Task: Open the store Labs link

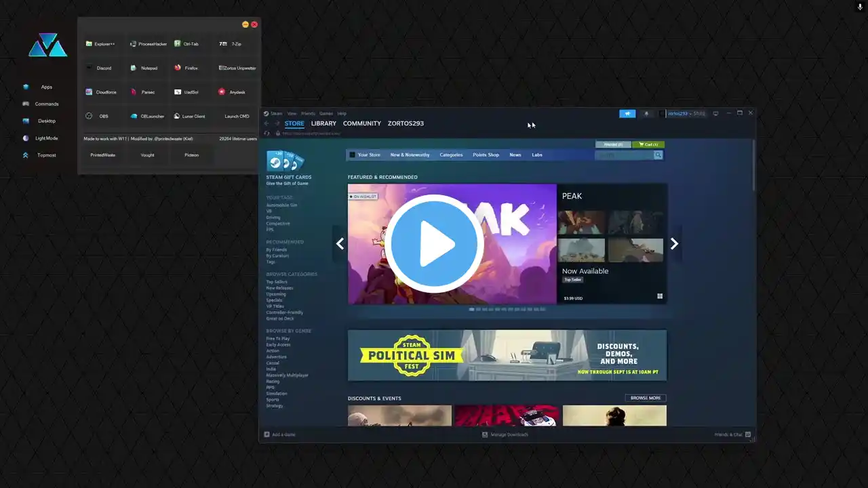Action: (x=537, y=155)
